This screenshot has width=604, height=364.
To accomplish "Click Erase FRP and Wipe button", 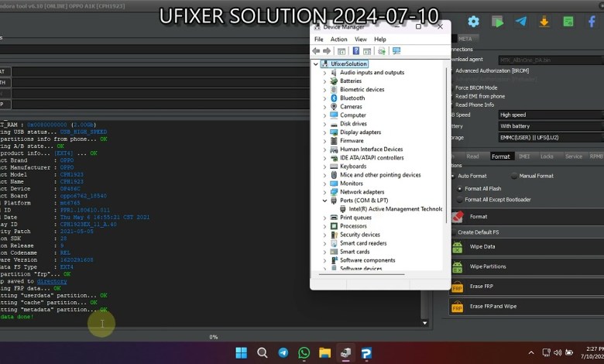I will 527,307.
